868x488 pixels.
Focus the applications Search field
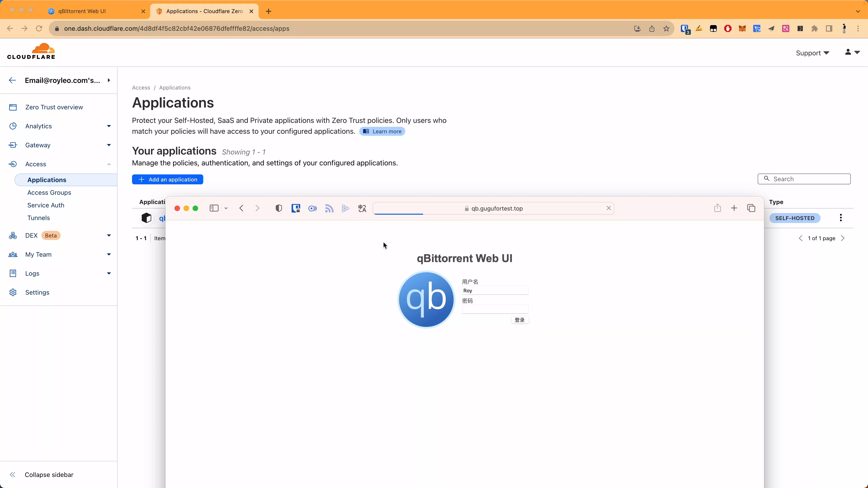(804, 179)
